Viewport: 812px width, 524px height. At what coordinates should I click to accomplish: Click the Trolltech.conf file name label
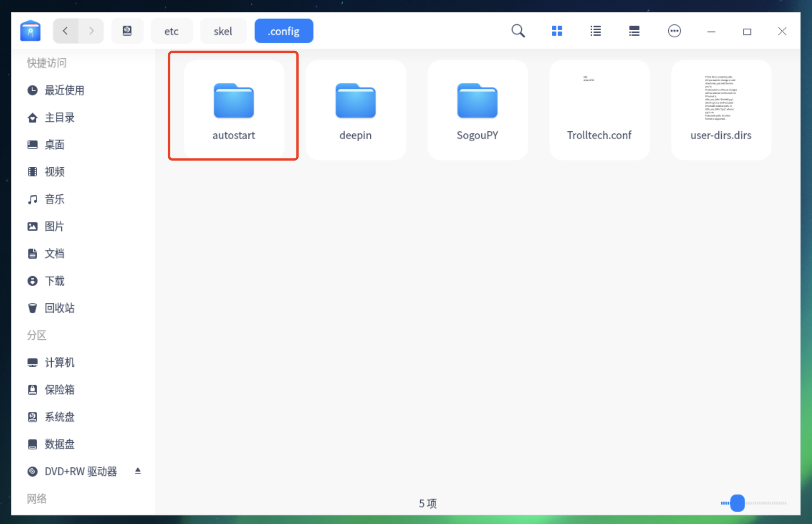[599, 135]
